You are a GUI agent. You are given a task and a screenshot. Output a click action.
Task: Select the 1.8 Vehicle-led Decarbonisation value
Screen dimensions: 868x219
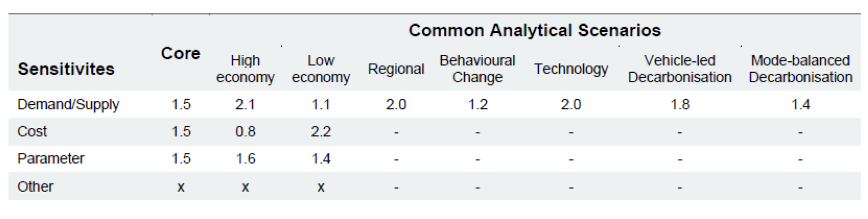click(679, 104)
